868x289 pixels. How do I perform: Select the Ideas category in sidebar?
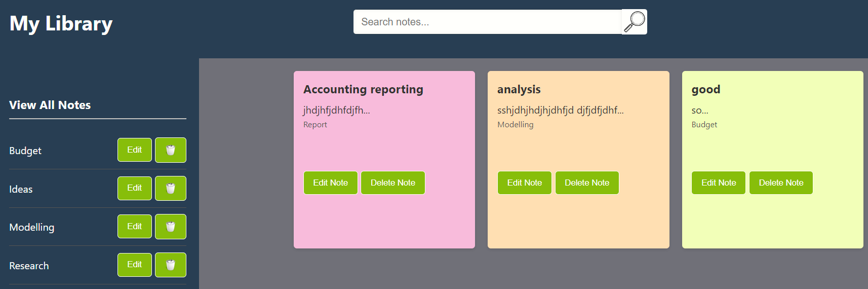coord(21,189)
